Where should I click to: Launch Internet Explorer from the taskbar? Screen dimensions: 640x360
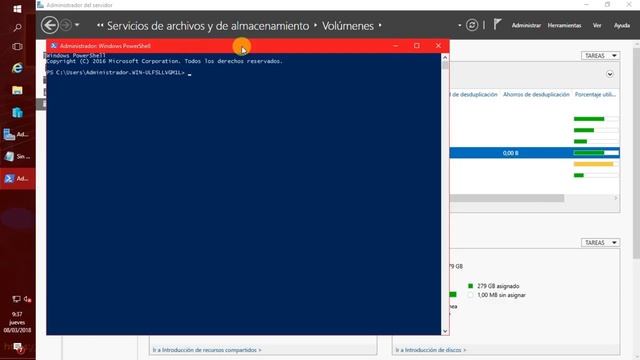(x=17, y=68)
